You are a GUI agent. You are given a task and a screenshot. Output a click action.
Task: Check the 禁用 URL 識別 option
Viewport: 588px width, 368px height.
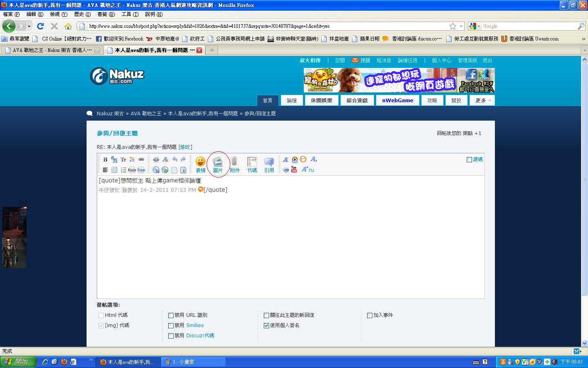(x=171, y=315)
